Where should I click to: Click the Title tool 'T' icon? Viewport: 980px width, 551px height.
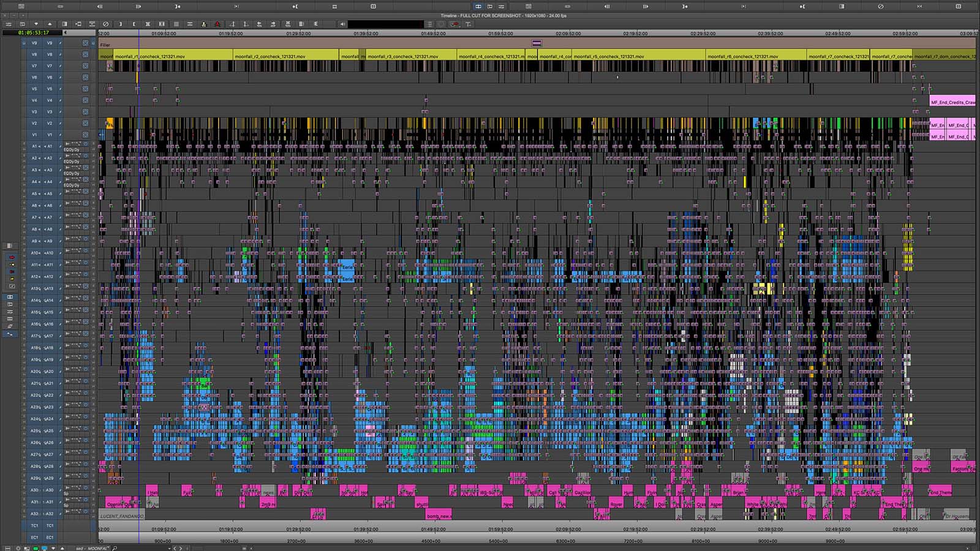(468, 24)
